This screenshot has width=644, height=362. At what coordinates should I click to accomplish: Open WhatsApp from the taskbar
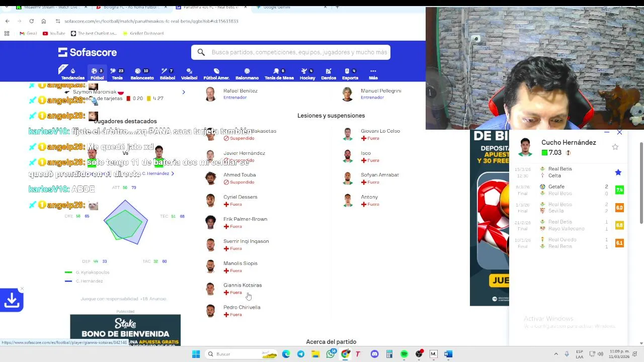330,354
